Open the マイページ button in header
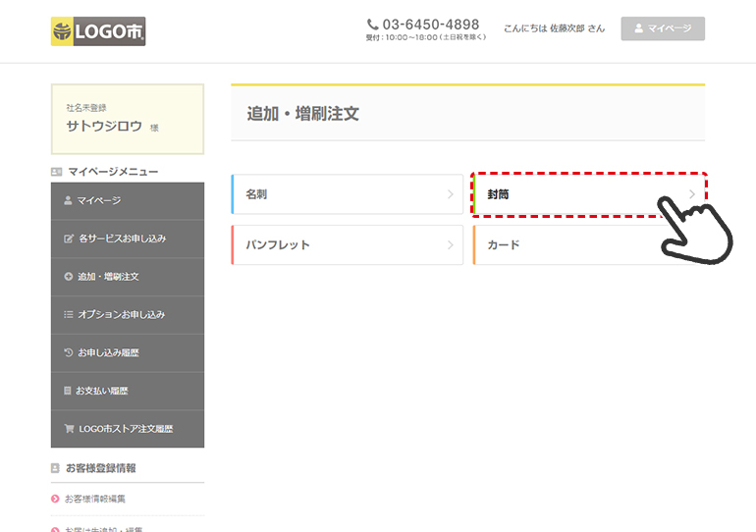 (663, 28)
